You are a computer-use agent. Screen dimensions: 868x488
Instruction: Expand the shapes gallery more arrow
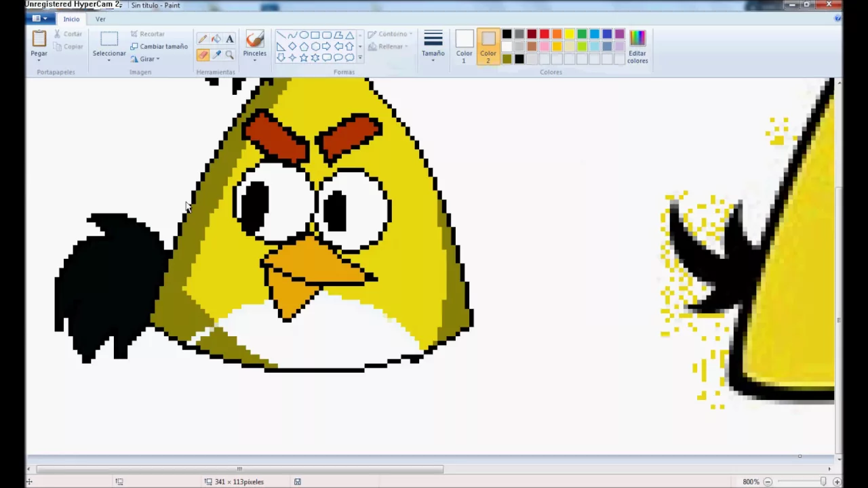(x=359, y=58)
